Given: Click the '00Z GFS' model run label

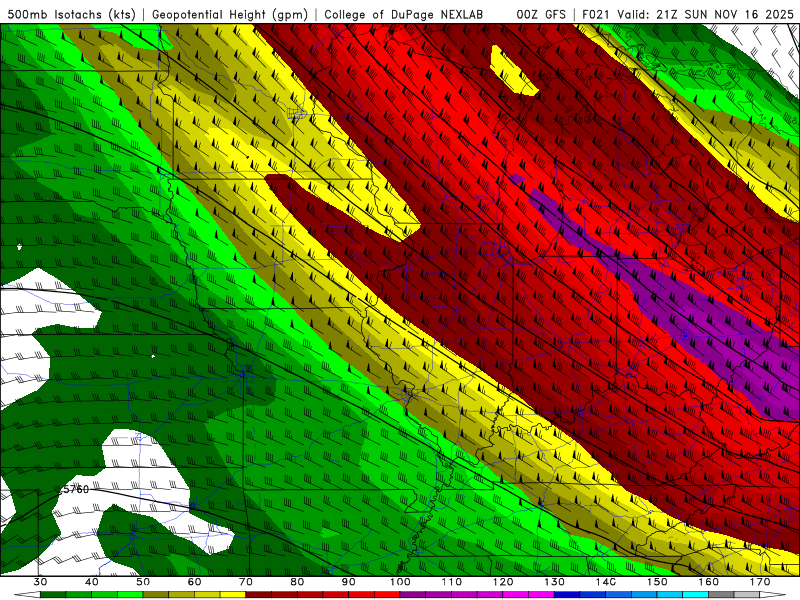Looking at the screenshot, I should pyautogui.click(x=541, y=14).
